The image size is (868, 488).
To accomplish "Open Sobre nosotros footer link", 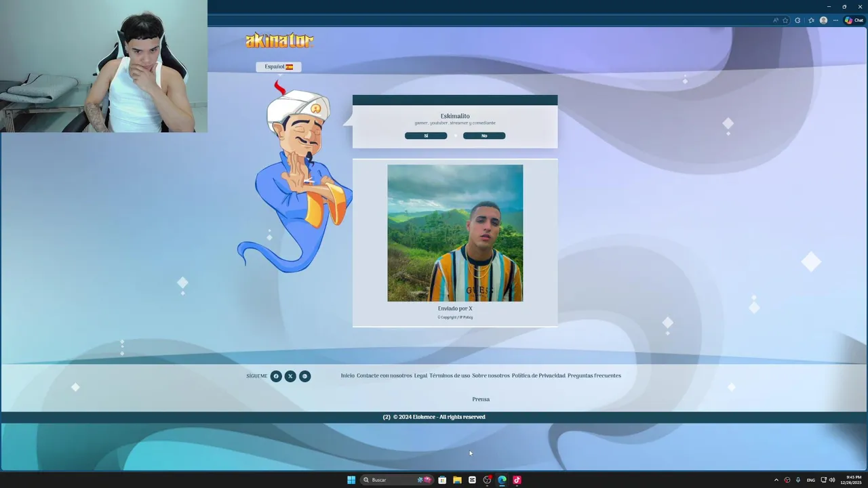I will (491, 375).
